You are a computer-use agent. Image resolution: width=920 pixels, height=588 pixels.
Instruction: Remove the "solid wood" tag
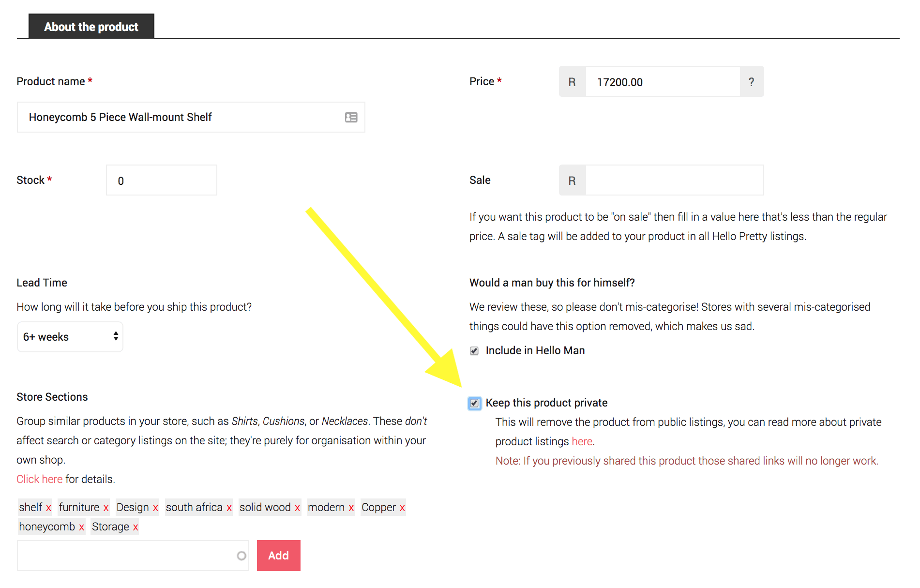click(x=296, y=507)
